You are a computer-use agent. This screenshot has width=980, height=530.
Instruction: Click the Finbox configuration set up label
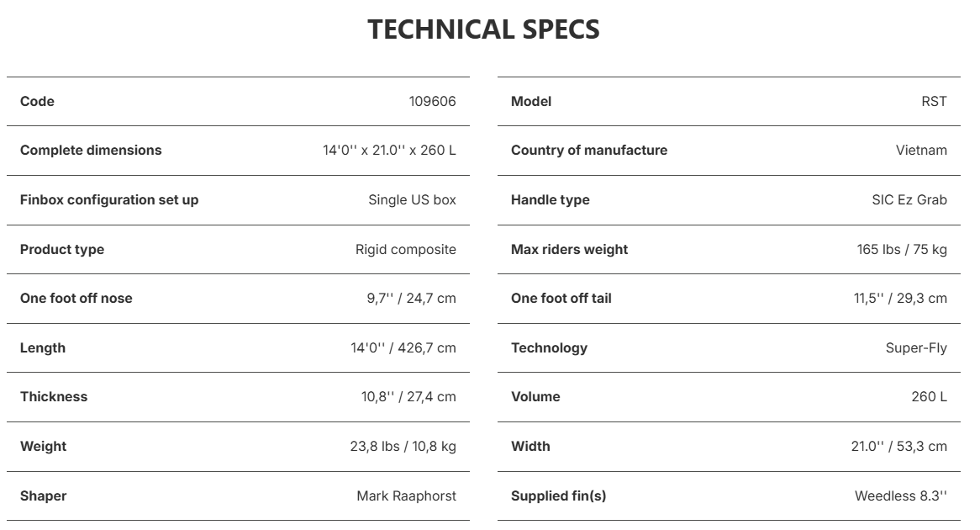(109, 199)
